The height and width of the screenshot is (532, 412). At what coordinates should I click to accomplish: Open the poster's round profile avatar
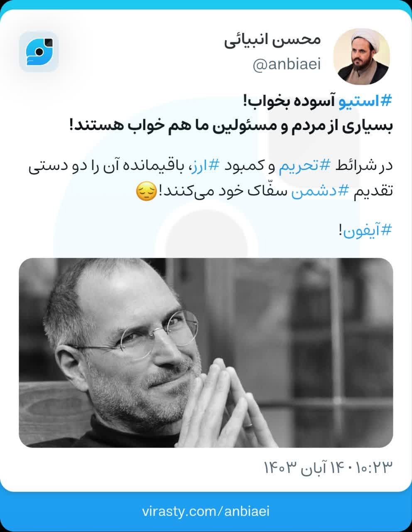pos(361,56)
